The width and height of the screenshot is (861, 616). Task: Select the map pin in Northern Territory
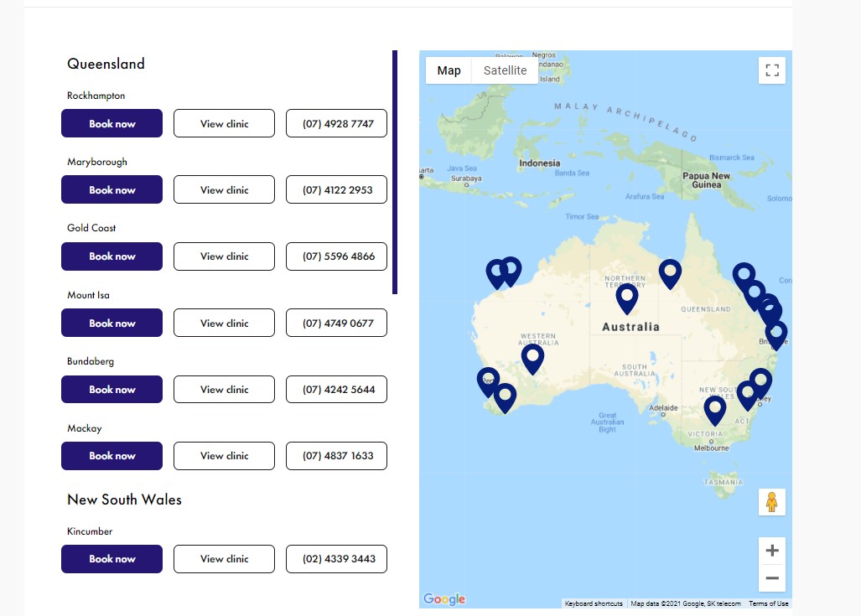click(626, 299)
